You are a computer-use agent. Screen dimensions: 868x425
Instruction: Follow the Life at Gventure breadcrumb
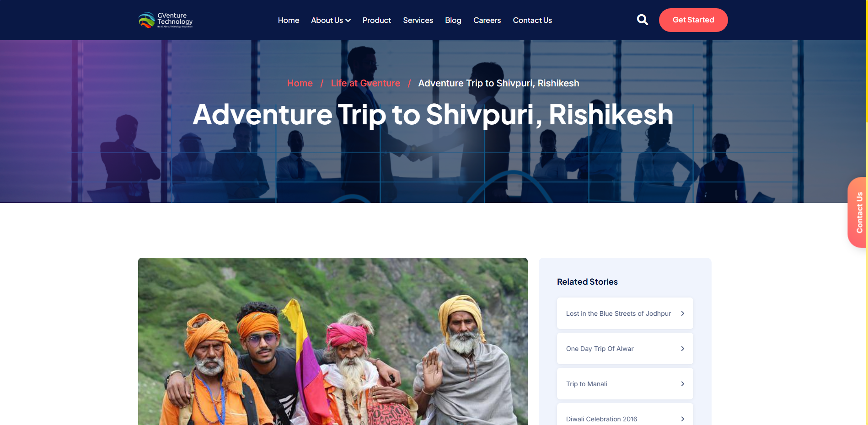click(365, 83)
